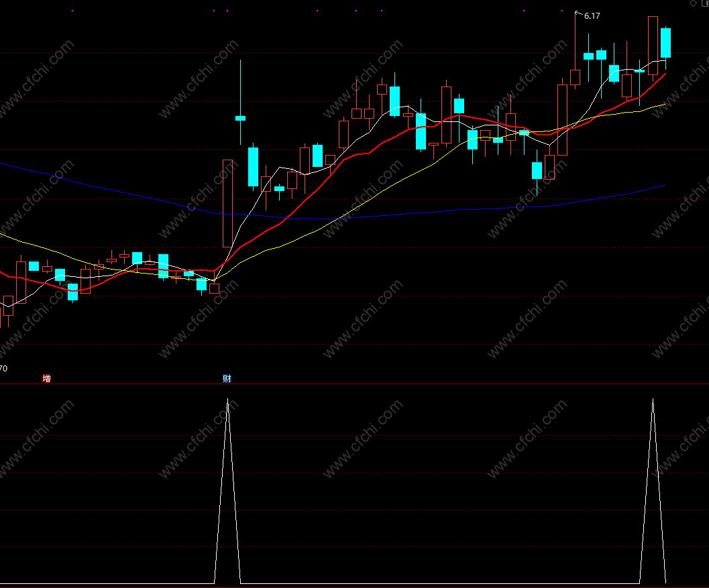The height and width of the screenshot is (588, 709).
Task: Click the 6.17 high price label
Action: [x=592, y=16]
